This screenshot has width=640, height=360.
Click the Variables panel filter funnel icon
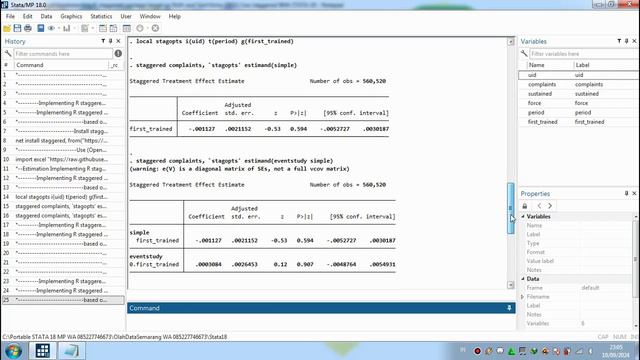(619, 41)
